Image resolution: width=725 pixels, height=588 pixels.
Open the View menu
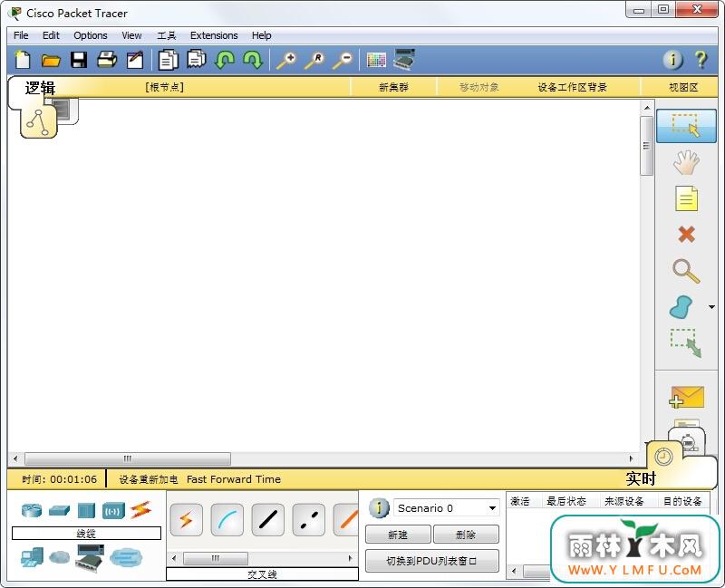(131, 35)
